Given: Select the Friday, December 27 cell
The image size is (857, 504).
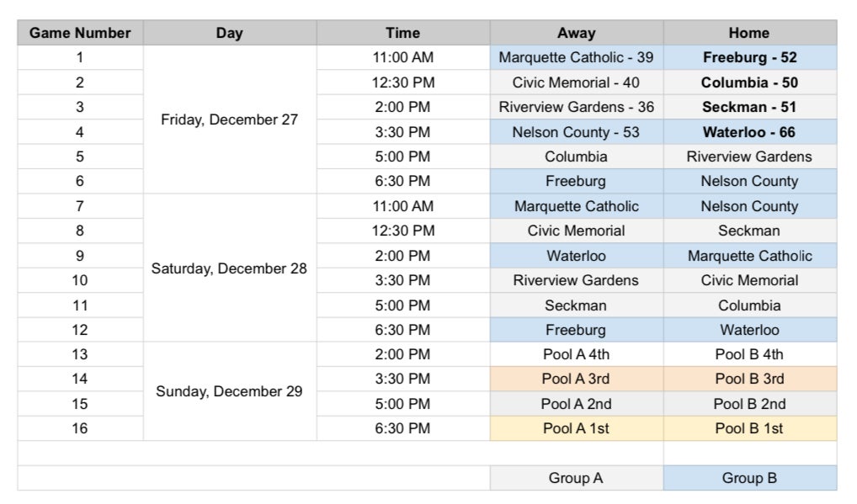Looking at the screenshot, I should click(229, 119).
